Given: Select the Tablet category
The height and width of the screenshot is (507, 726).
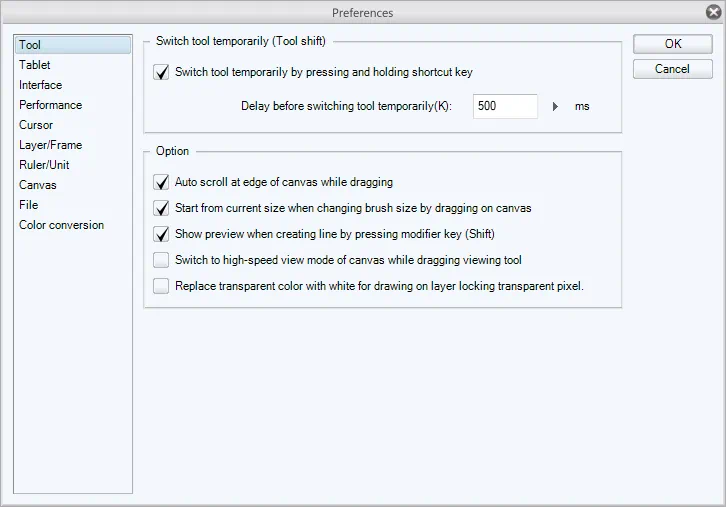Looking at the screenshot, I should click(x=35, y=65).
